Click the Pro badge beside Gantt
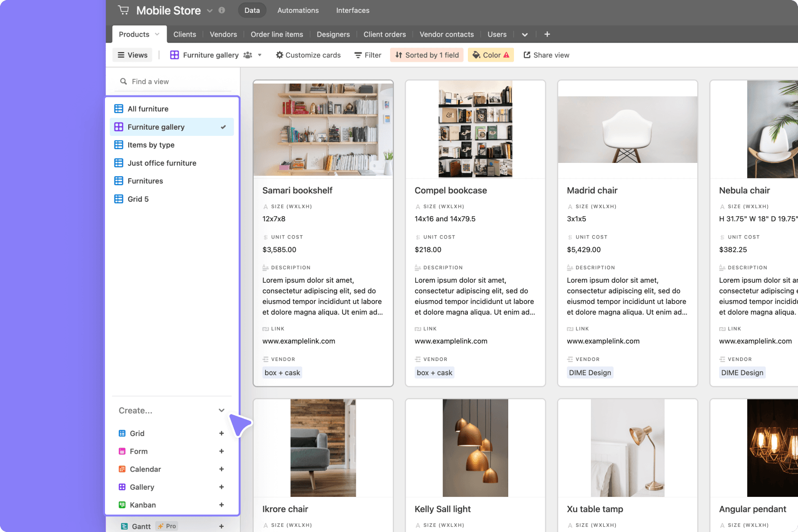This screenshot has width=798, height=532. click(167, 526)
